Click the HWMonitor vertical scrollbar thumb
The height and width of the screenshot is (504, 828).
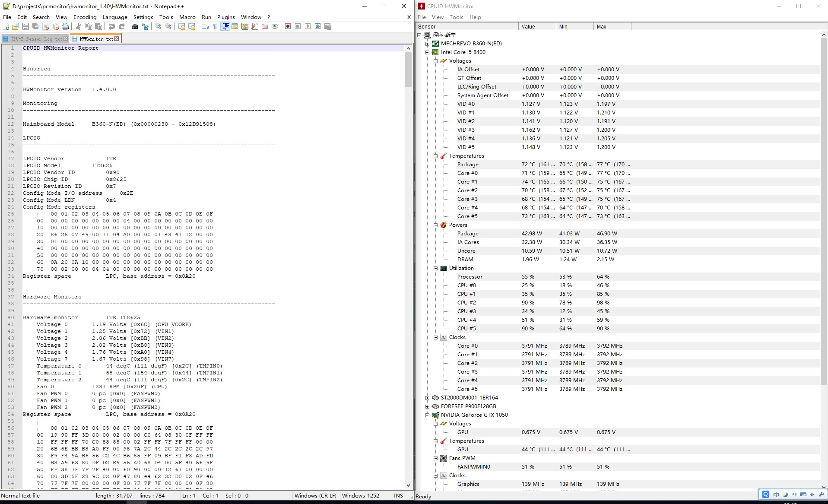pyautogui.click(x=824, y=211)
